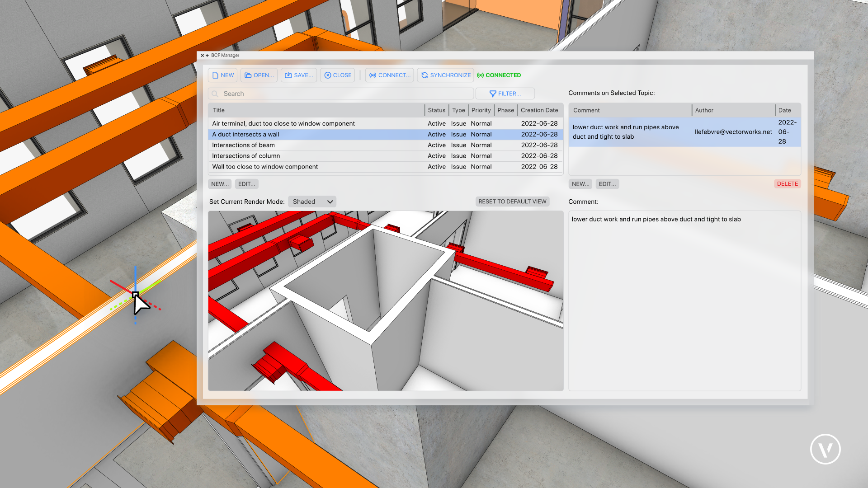Click EDIT topic button in topics list

coord(246,183)
